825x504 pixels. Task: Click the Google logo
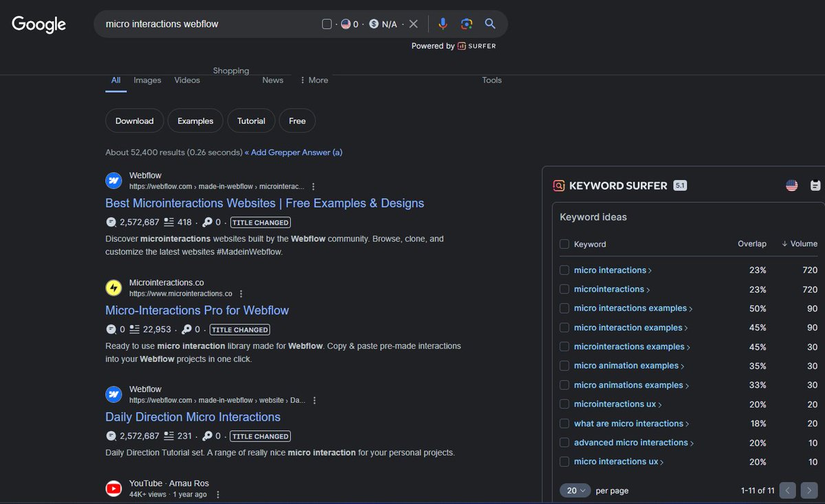[x=39, y=24]
